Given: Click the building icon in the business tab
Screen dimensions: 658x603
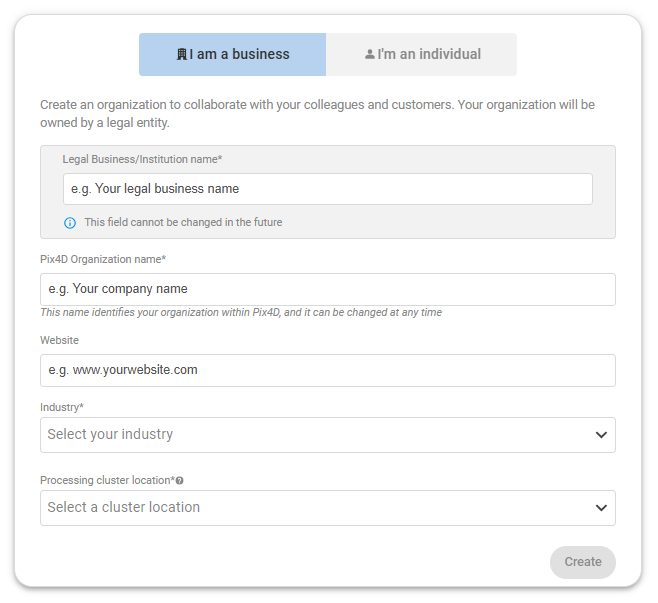Looking at the screenshot, I should pyautogui.click(x=181, y=55).
